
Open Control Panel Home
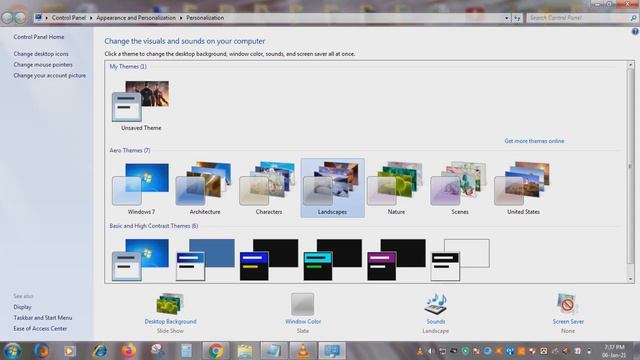[x=39, y=37]
